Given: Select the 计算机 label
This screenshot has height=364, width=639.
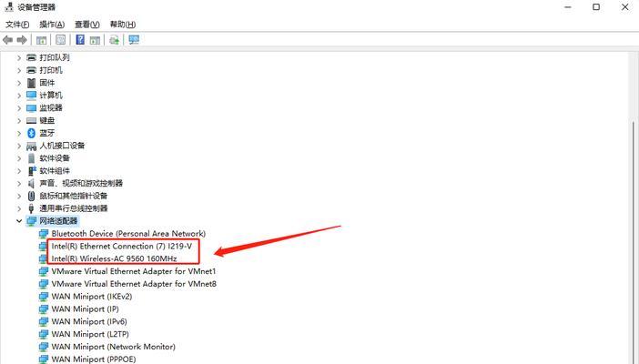Looking at the screenshot, I should coord(51,96).
